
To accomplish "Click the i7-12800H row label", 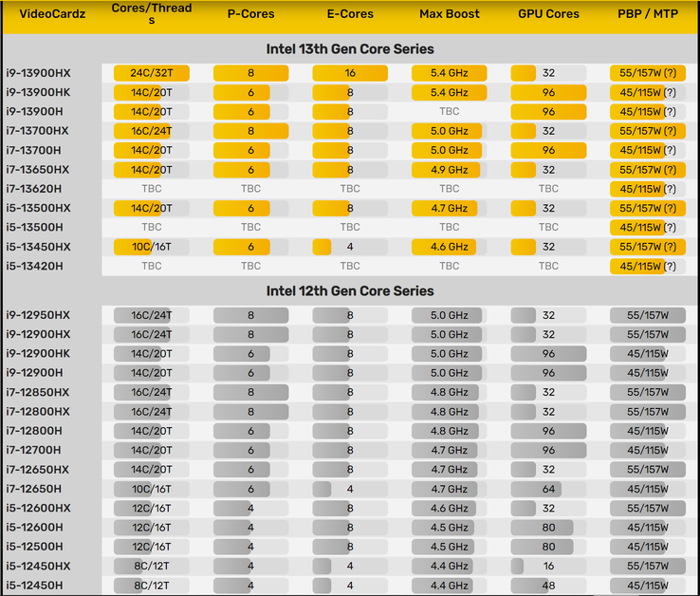I will pyautogui.click(x=34, y=431).
